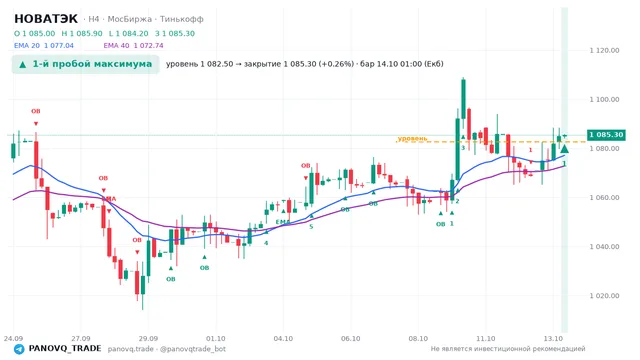Image resolution: width=640 pixels, height=360 pixels.
Task: Click the large green breakout arrow marker
Action: 564,148
